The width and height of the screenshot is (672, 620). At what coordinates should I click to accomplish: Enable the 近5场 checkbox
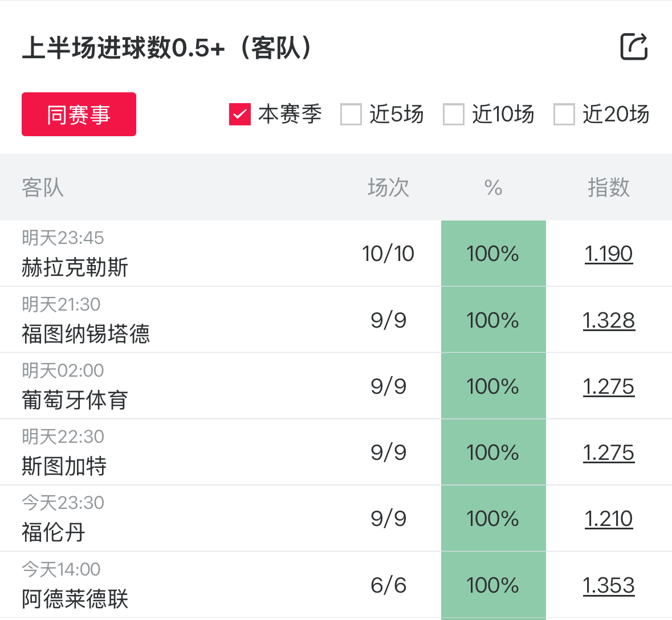(x=351, y=115)
